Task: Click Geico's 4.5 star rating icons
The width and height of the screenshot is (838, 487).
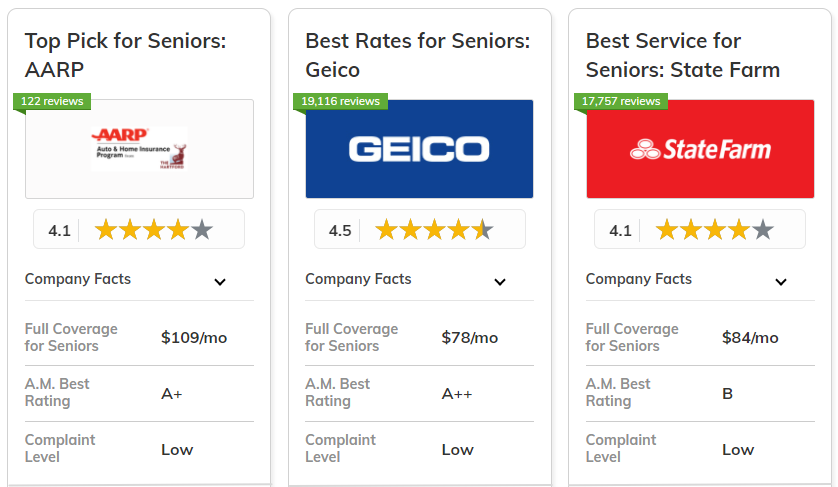Action: pyautogui.click(x=434, y=230)
